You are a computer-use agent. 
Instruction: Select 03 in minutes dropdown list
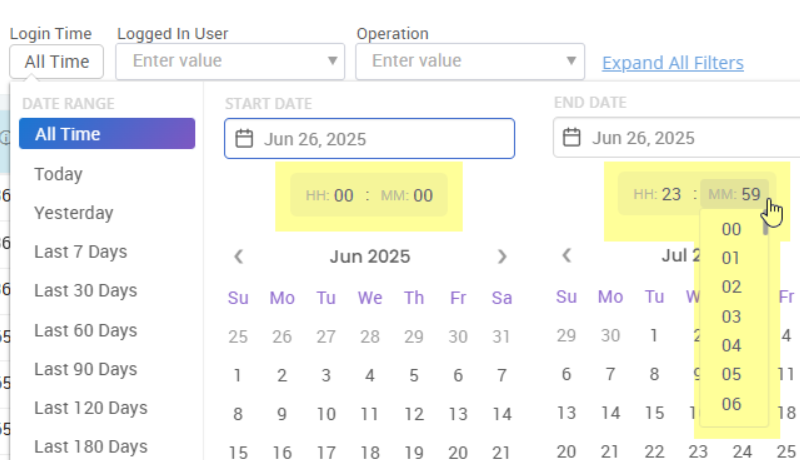(x=732, y=317)
